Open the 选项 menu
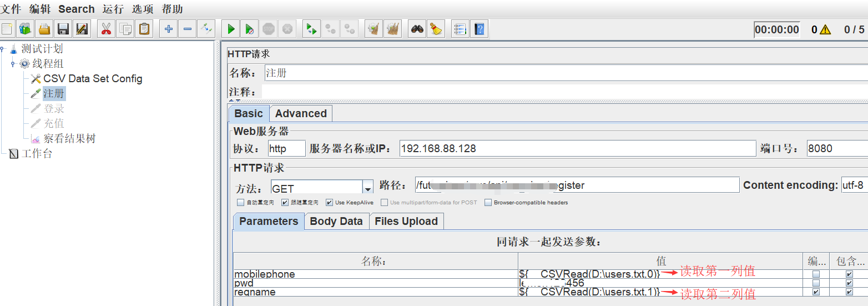Image resolution: width=868 pixels, height=306 pixels. tap(143, 9)
